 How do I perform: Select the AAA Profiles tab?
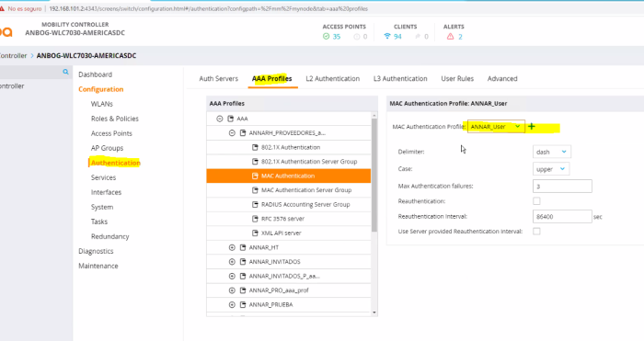tap(272, 78)
